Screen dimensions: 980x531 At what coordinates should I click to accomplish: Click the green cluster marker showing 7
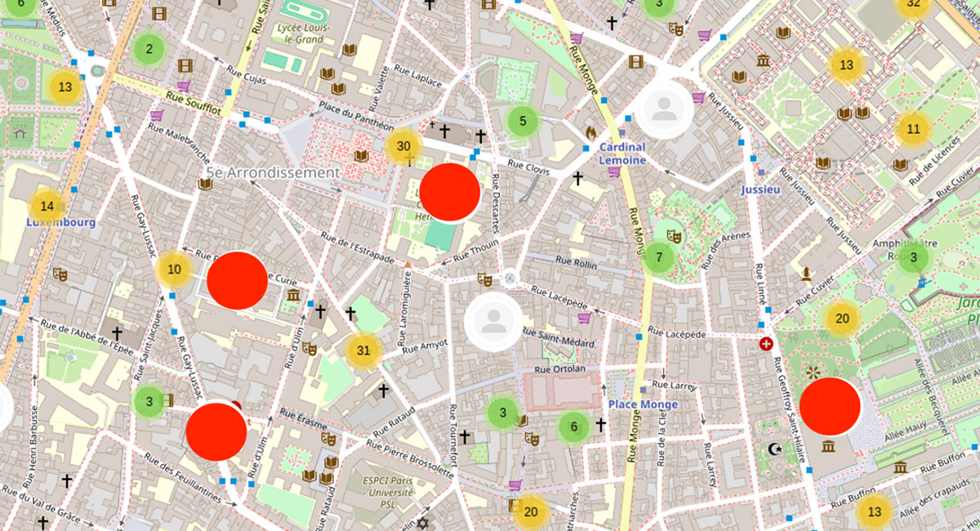click(x=659, y=258)
